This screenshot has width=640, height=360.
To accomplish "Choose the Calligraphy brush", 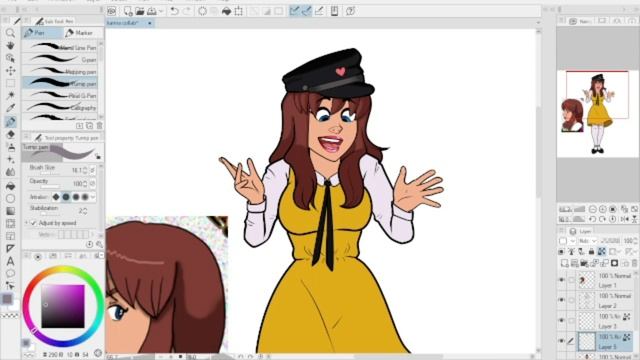I will 60,107.
